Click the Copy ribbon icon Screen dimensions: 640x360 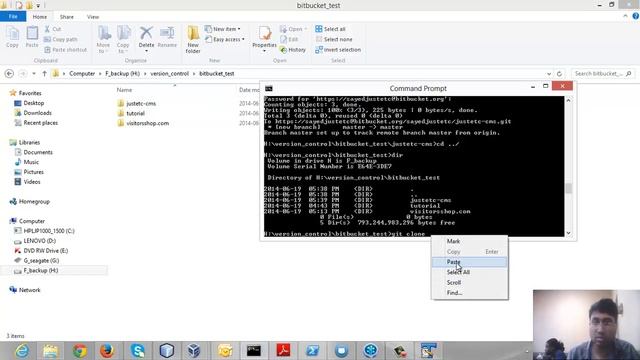tap(12, 37)
